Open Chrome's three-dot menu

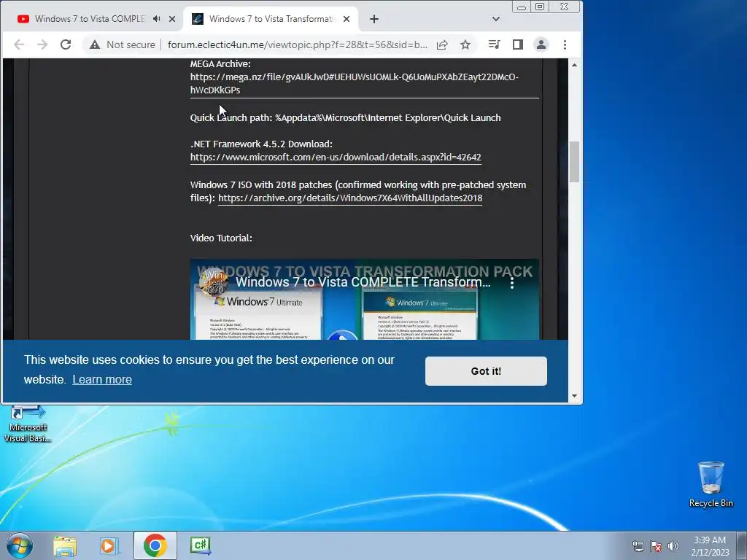tap(565, 44)
